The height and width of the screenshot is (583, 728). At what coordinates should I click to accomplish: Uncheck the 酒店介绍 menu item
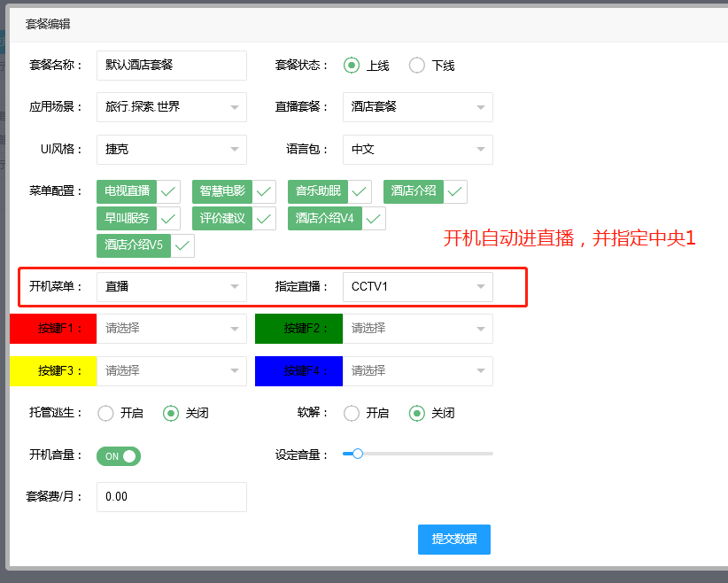pyautogui.click(x=455, y=191)
